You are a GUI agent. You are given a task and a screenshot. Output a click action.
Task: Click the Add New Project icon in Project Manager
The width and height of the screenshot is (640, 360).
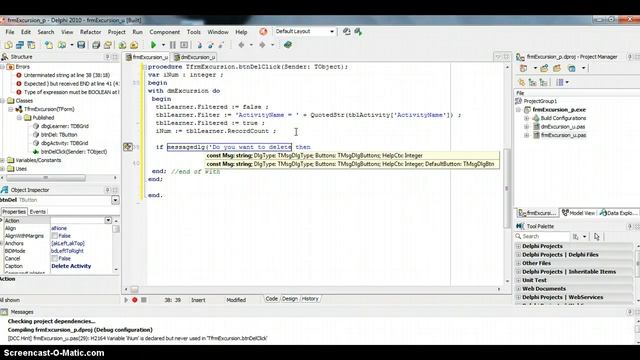pos(544,69)
